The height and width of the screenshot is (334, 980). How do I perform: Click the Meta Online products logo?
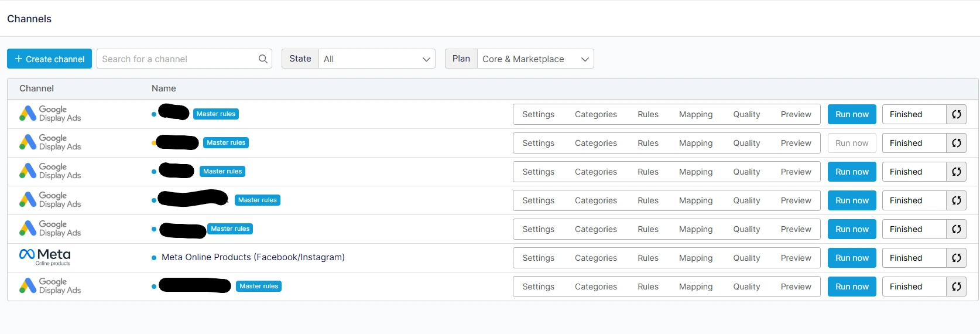pyautogui.click(x=45, y=257)
